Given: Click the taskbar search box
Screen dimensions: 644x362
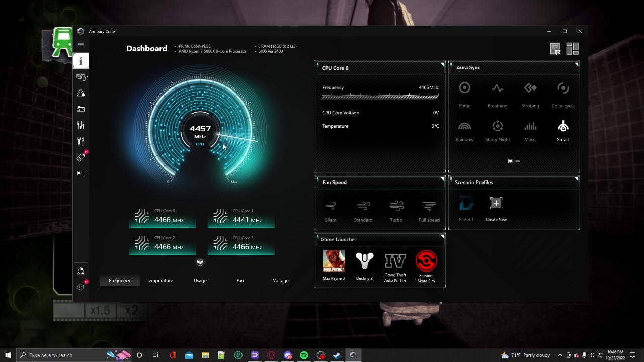Looking at the screenshot, I should tap(73, 355).
